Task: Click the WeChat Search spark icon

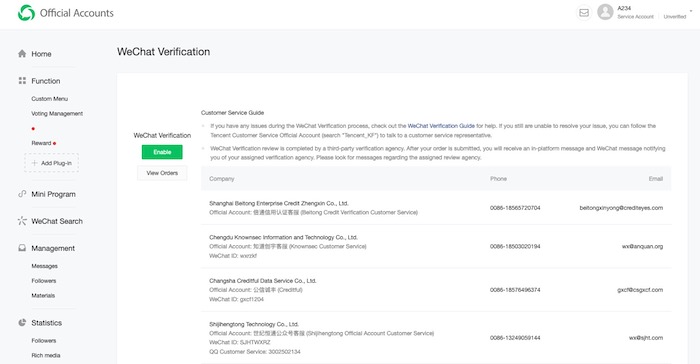Action: (22, 221)
